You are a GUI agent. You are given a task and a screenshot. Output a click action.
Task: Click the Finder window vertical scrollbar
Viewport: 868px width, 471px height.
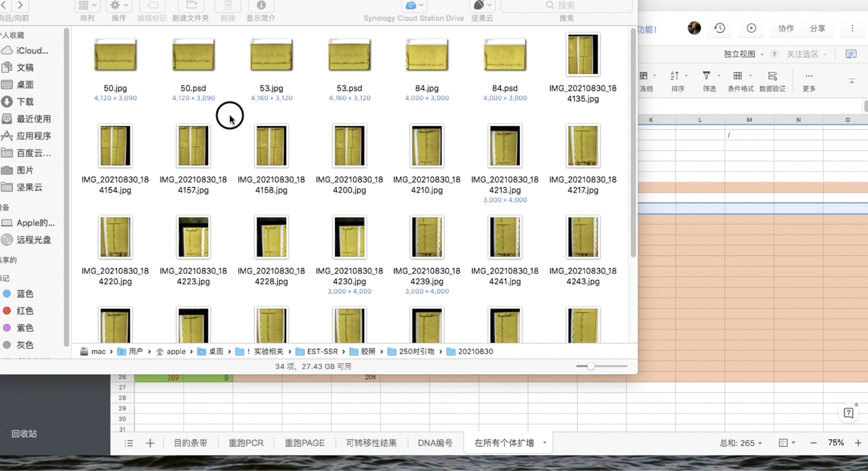point(633,143)
